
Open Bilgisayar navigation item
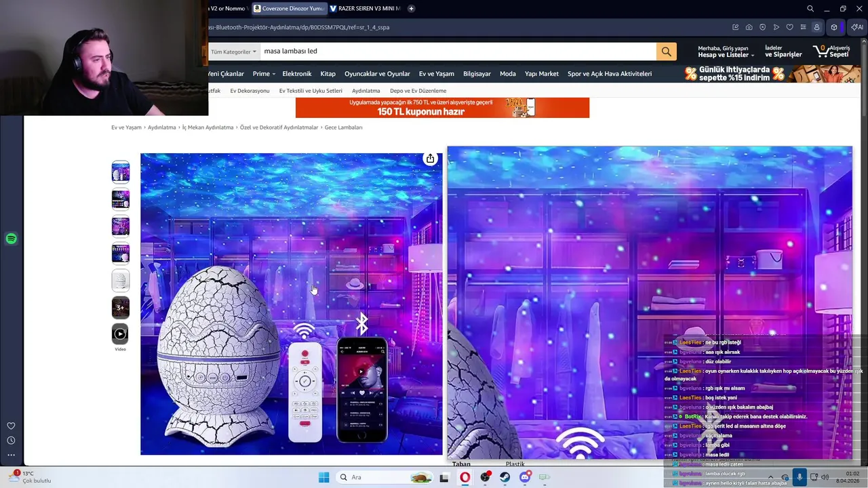click(477, 74)
